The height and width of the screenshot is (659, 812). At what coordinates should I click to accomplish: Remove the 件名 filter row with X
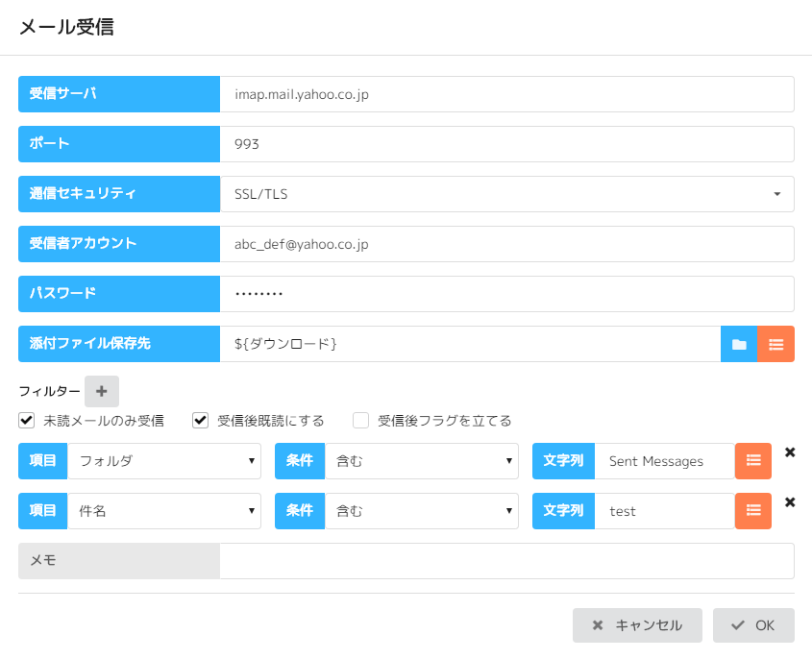click(790, 502)
